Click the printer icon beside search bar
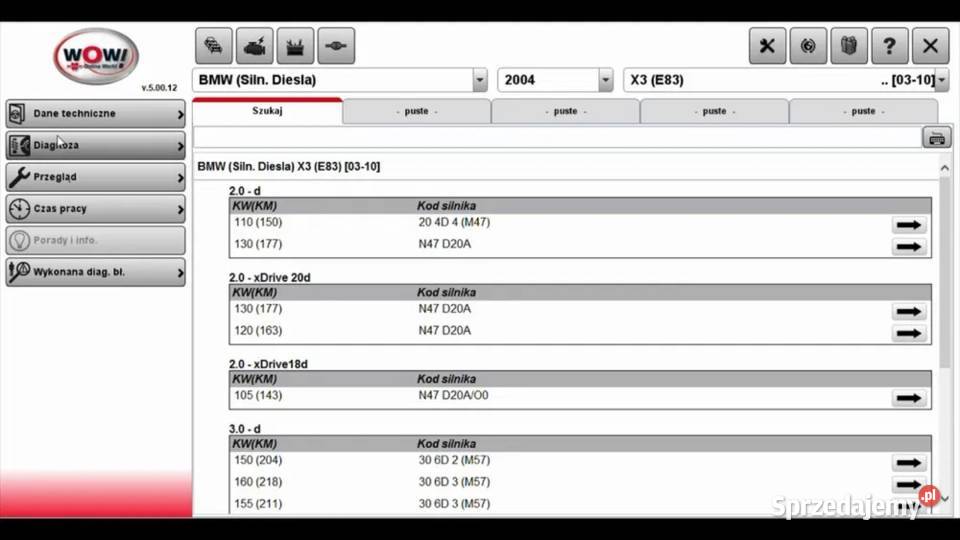Viewport: 960px width, 540px height. (x=937, y=138)
